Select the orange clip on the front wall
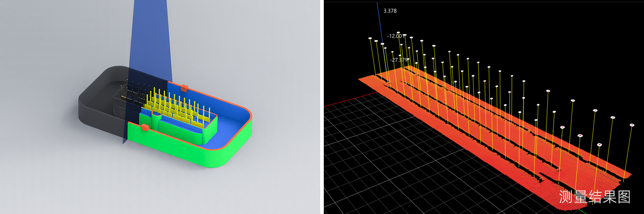Image resolution: width=644 pixels, height=214 pixels. pos(145,127)
